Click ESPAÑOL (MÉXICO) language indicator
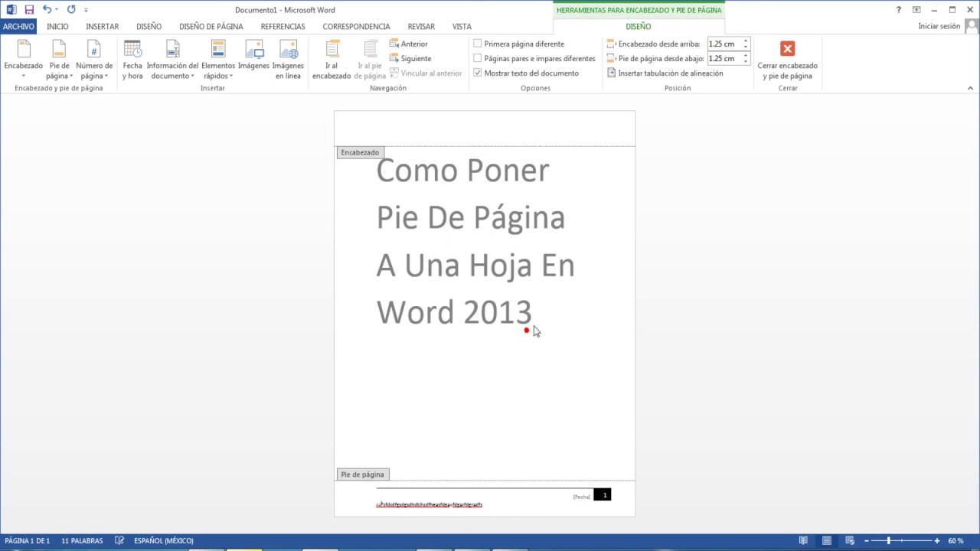 [x=164, y=540]
